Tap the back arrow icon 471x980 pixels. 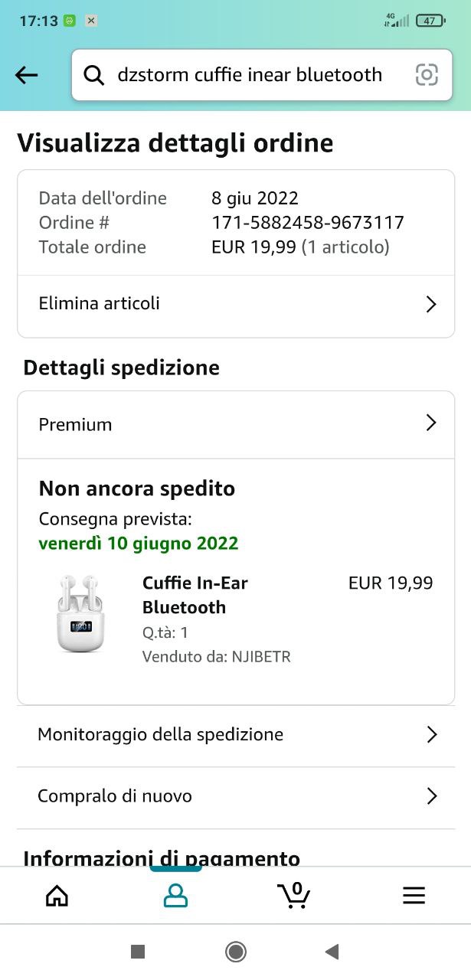point(26,74)
